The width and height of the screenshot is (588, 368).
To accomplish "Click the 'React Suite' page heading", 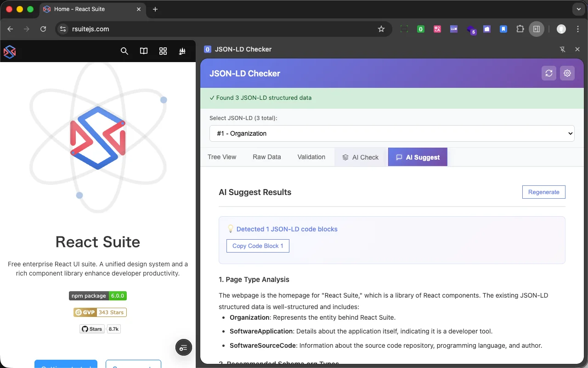I will tap(98, 242).
